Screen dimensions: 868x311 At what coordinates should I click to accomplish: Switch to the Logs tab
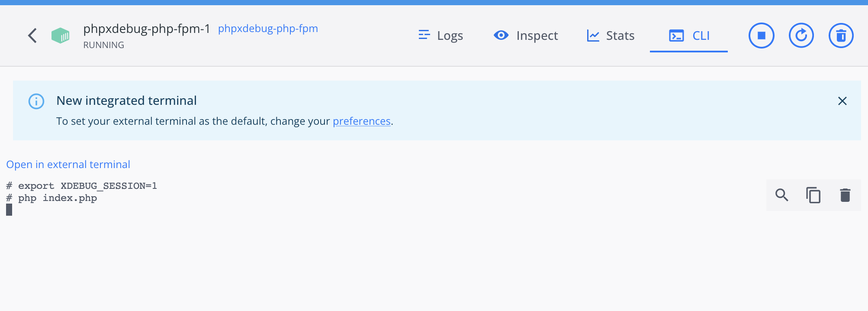(450, 36)
